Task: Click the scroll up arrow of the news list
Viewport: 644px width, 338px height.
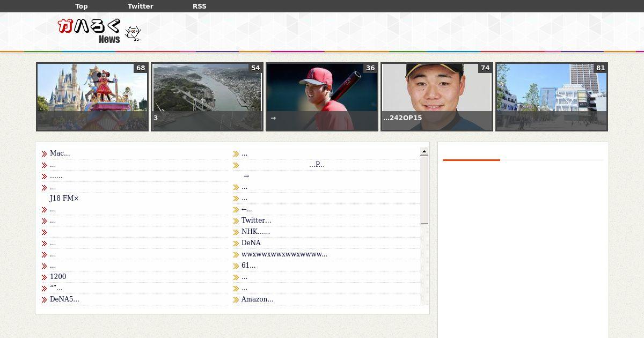Action: click(424, 152)
